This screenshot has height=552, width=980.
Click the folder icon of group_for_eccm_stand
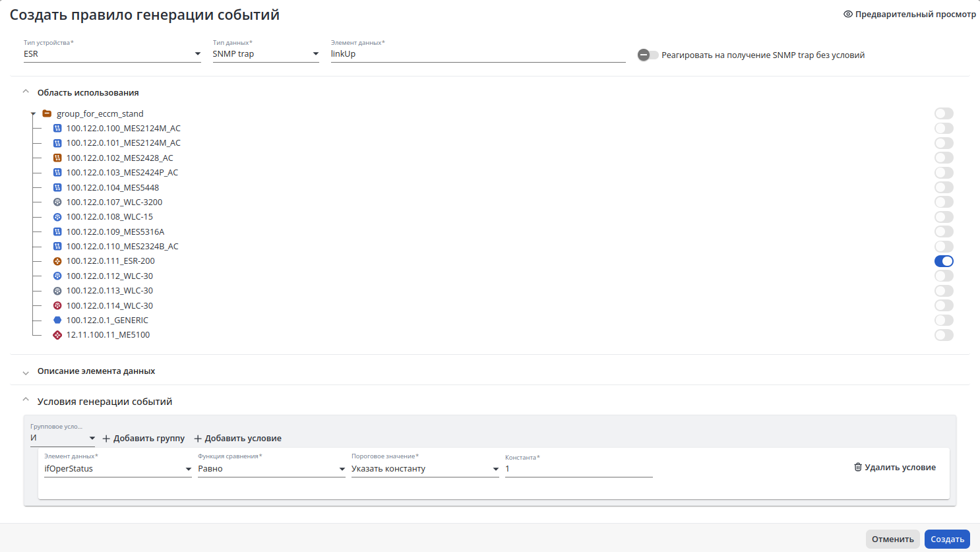pyautogui.click(x=47, y=113)
